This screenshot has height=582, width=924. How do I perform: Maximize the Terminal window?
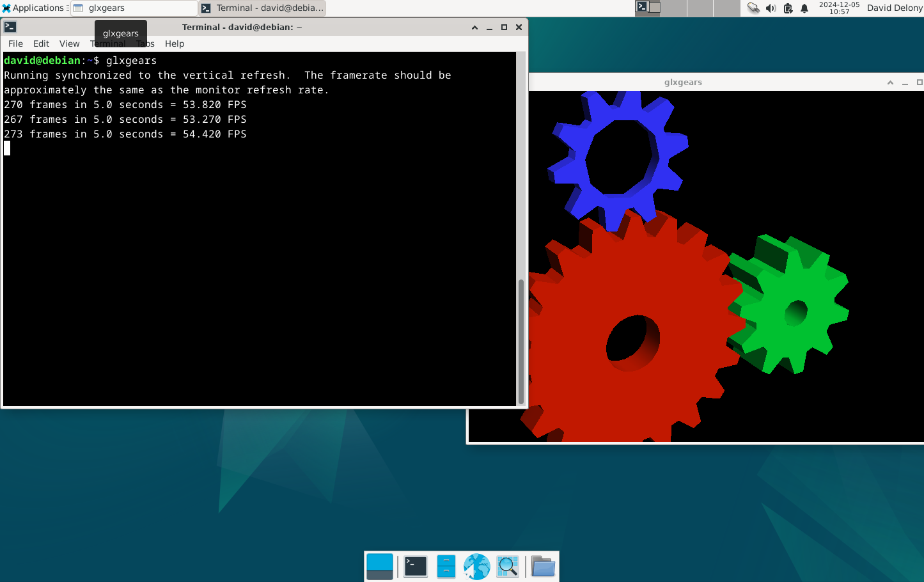(504, 27)
